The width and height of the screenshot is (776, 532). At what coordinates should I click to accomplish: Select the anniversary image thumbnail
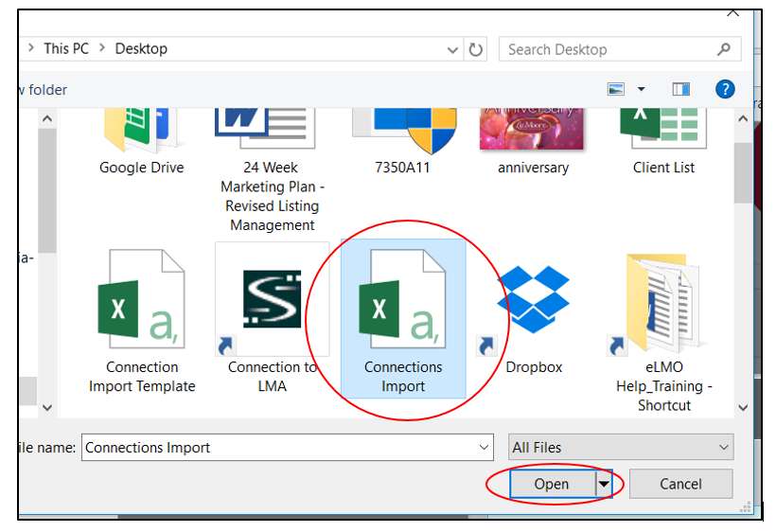[x=533, y=128]
